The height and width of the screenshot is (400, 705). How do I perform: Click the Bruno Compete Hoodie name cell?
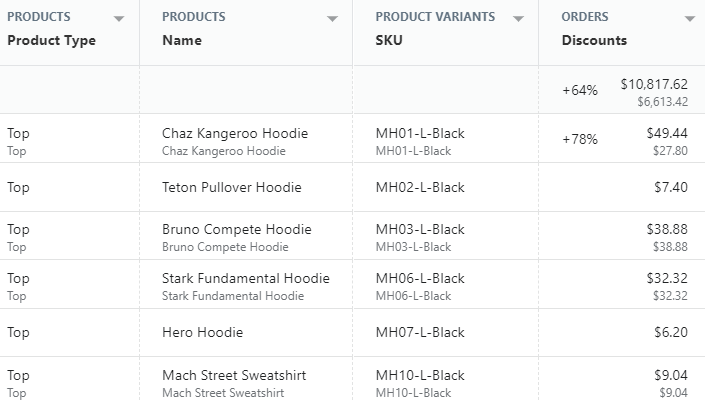point(236,230)
